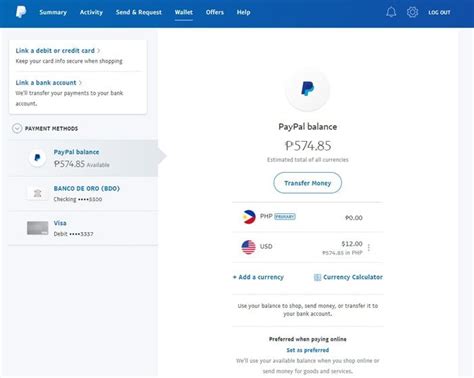
Task: Go to Summary tab
Action: click(x=53, y=12)
